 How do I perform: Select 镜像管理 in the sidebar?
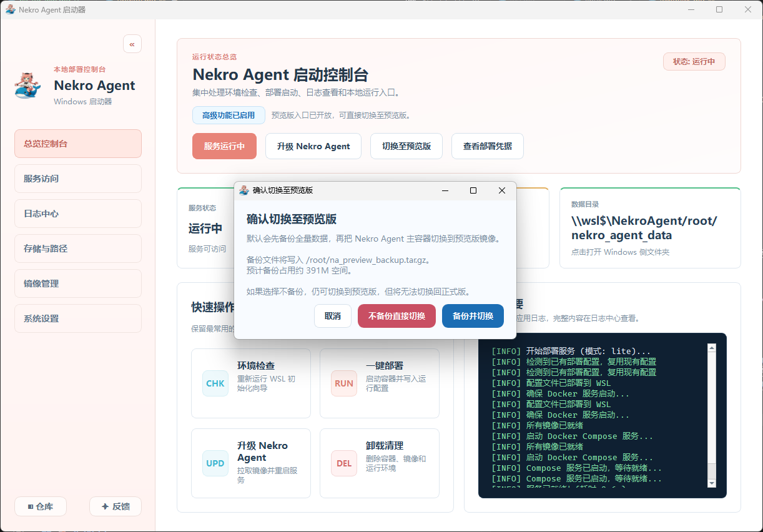point(78,283)
